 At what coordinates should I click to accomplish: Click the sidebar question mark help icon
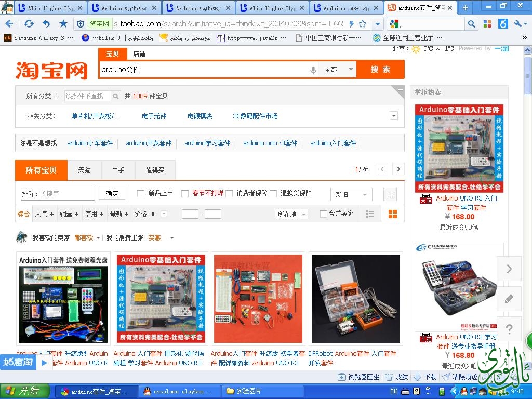(x=509, y=329)
